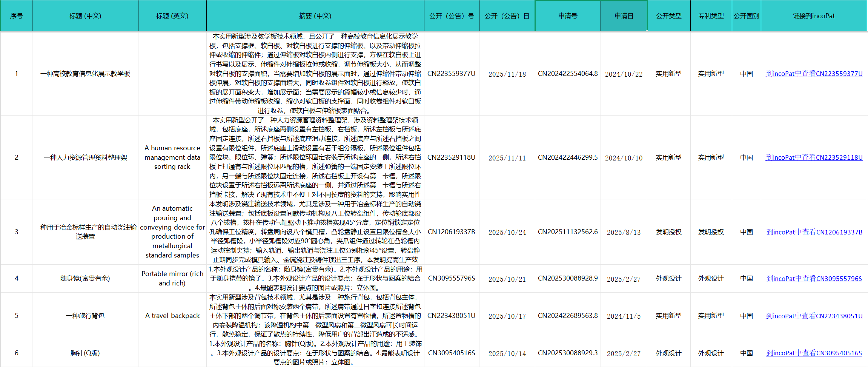Select the cell titled 一种旅行背包
Viewport: 868px width, 367px height.
coord(85,316)
